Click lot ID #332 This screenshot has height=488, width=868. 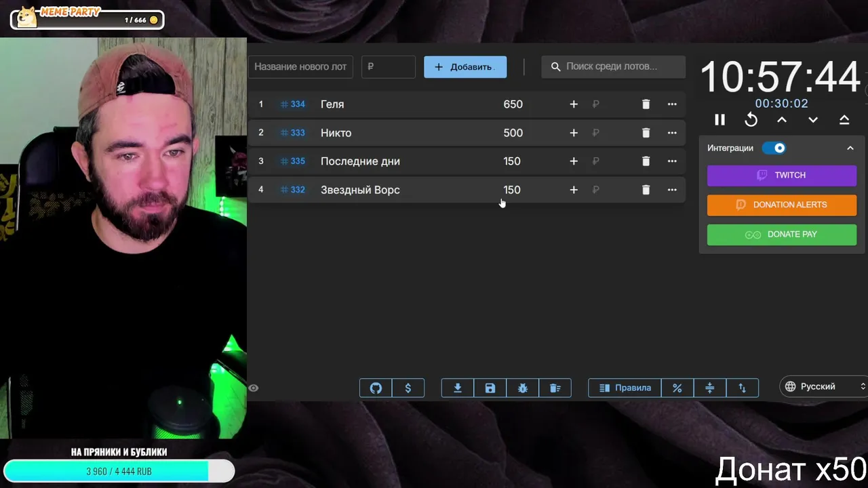pos(293,190)
